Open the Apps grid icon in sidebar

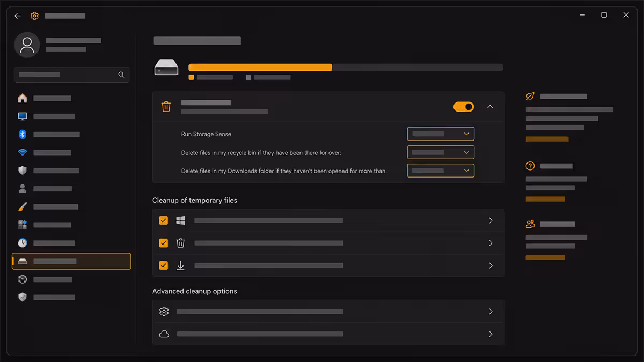coord(23,225)
